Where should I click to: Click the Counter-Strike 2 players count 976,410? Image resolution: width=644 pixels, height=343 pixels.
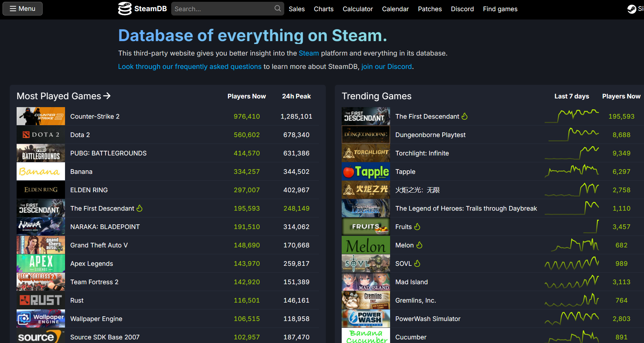(247, 116)
